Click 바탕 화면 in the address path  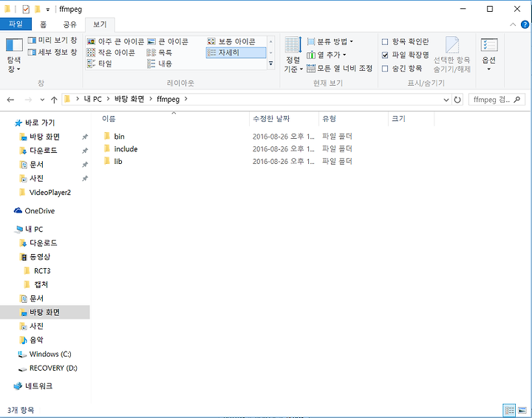(129, 99)
